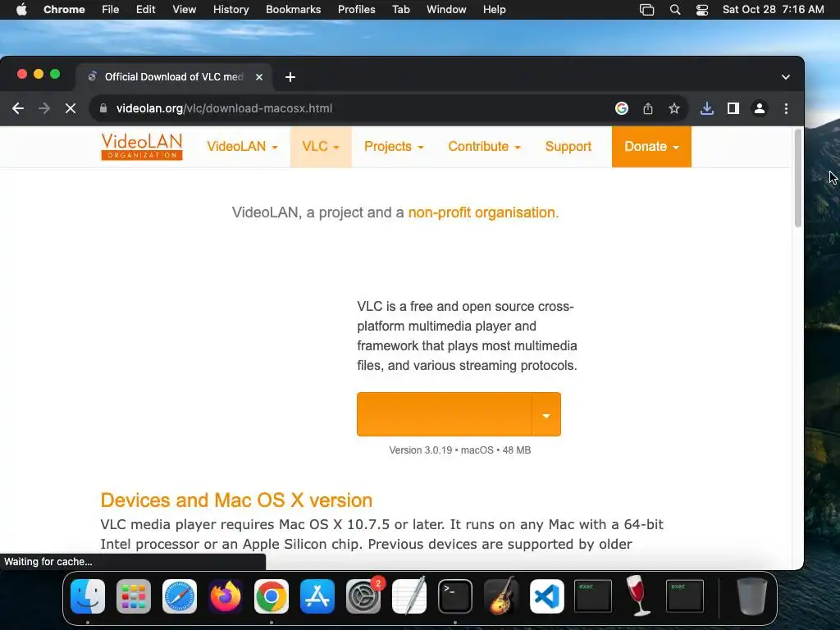Toggle the Chrome side panel icon

tap(733, 109)
